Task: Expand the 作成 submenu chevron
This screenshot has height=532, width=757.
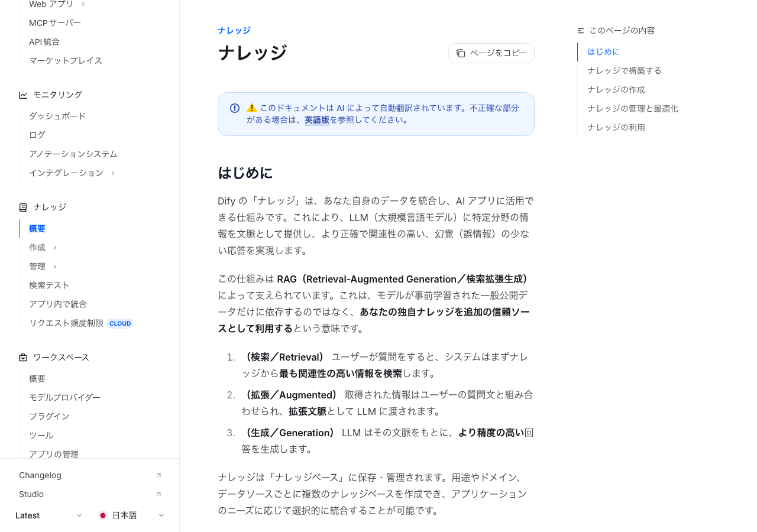Action: (x=55, y=248)
